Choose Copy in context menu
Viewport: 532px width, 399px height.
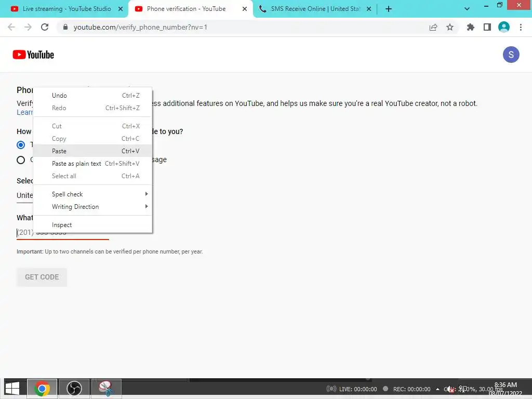[x=92, y=138]
